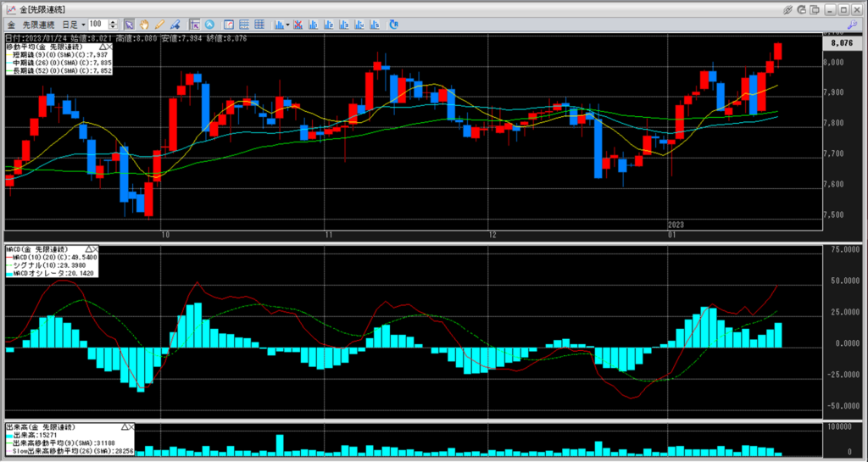This screenshot has height=462, width=868.
Task: Select the arrow pointer tool
Action: click(x=129, y=25)
